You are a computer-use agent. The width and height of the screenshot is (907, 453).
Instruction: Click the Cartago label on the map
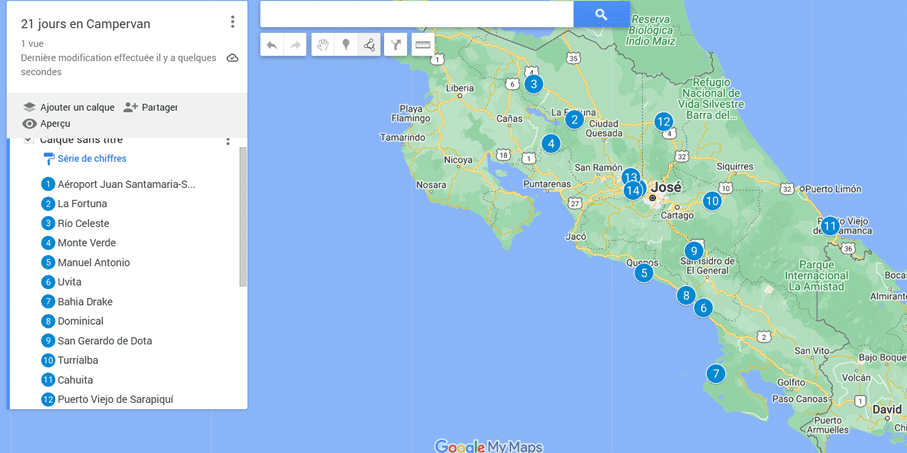676,216
